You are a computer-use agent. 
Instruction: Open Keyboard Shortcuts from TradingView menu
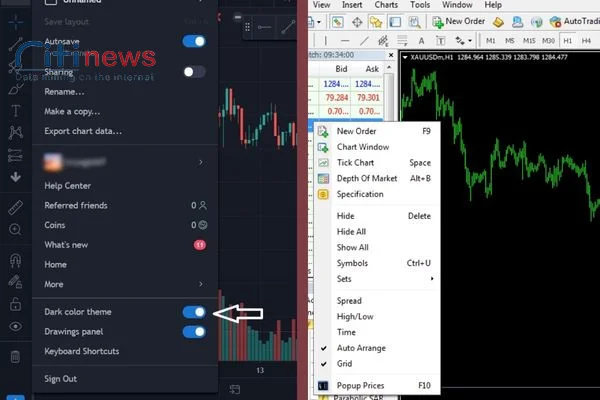[82, 351]
